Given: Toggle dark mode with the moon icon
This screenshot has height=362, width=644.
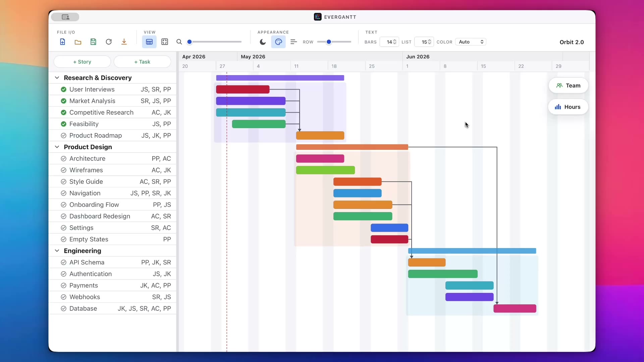Looking at the screenshot, I should [x=263, y=42].
